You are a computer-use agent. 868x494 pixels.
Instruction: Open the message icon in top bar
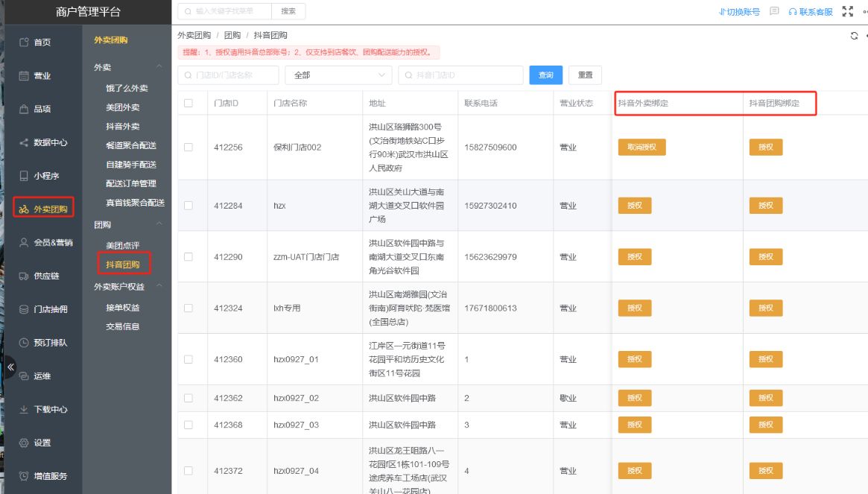(x=774, y=11)
